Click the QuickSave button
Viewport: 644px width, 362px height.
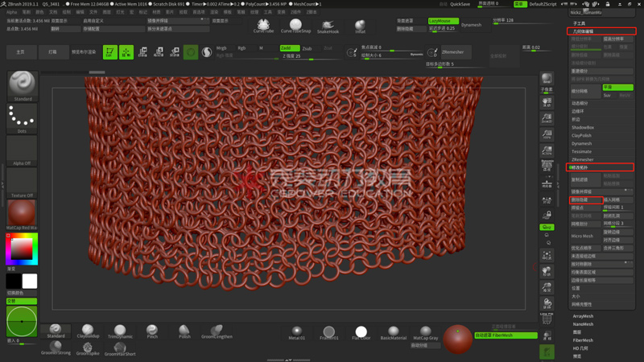click(x=460, y=4)
